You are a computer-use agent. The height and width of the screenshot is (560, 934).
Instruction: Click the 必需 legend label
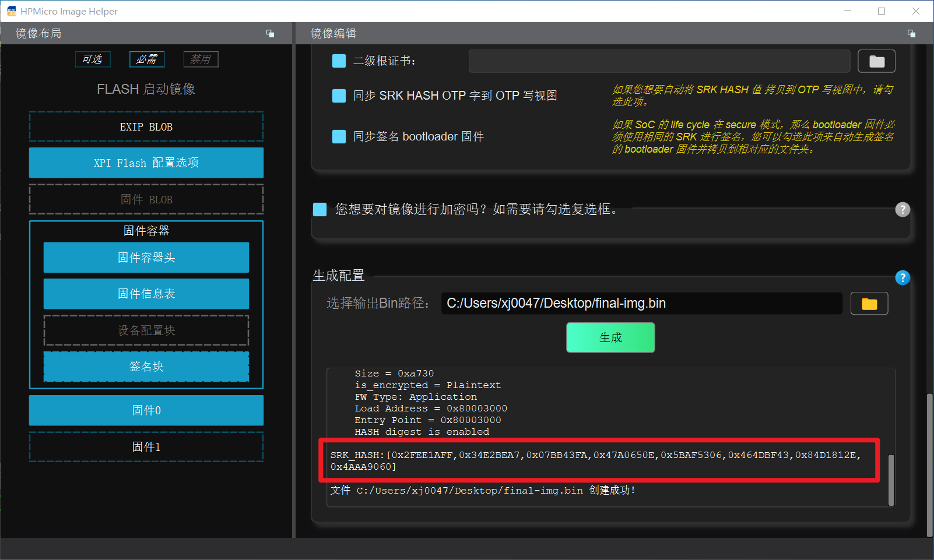[x=146, y=59]
